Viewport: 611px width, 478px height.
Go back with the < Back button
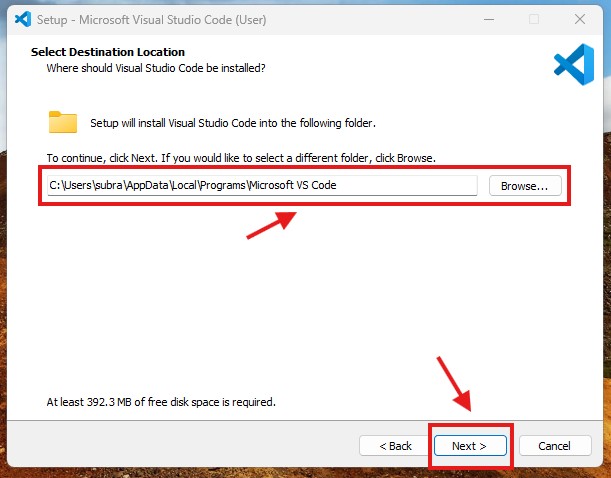(x=395, y=445)
